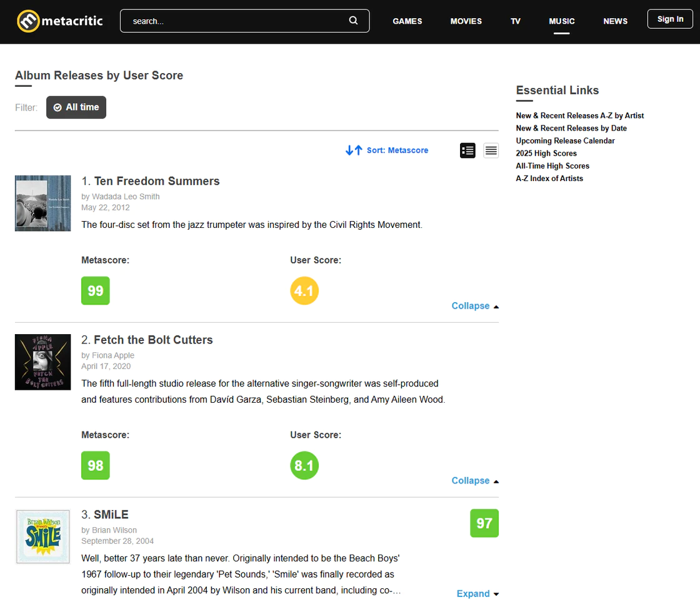Open the Sort: Metascore dropdown

pos(397,150)
